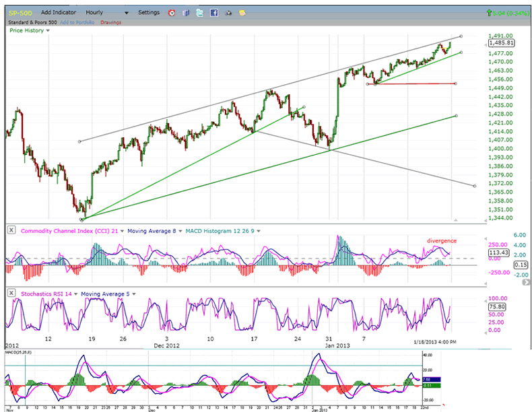Screen dimensions: 532x412
Task: Click the red divergence annotation text
Action: point(441,241)
